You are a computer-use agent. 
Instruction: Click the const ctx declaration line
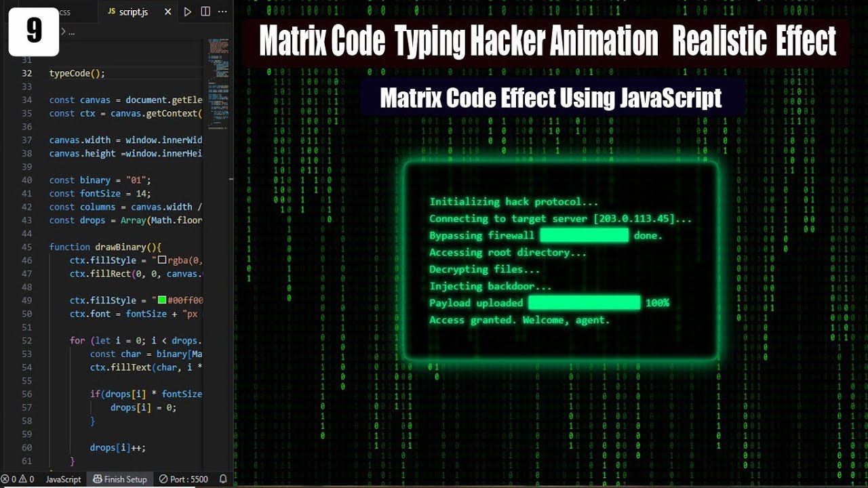126,113
